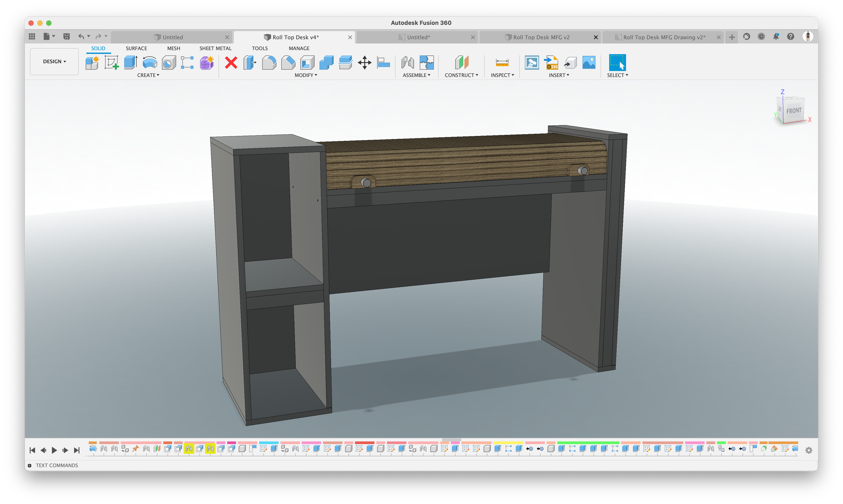
Task: Click the FRONT face of view cube
Action: pyautogui.click(x=793, y=111)
